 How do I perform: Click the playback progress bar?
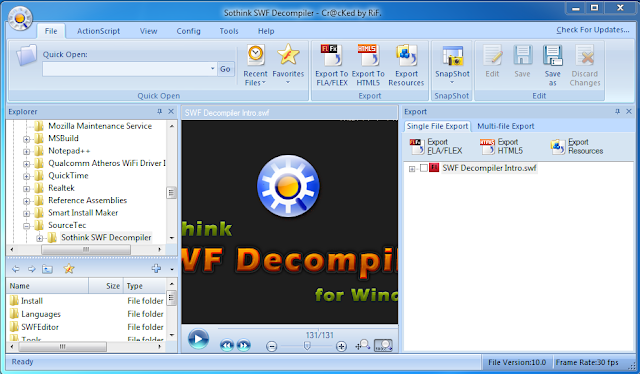coord(307,328)
